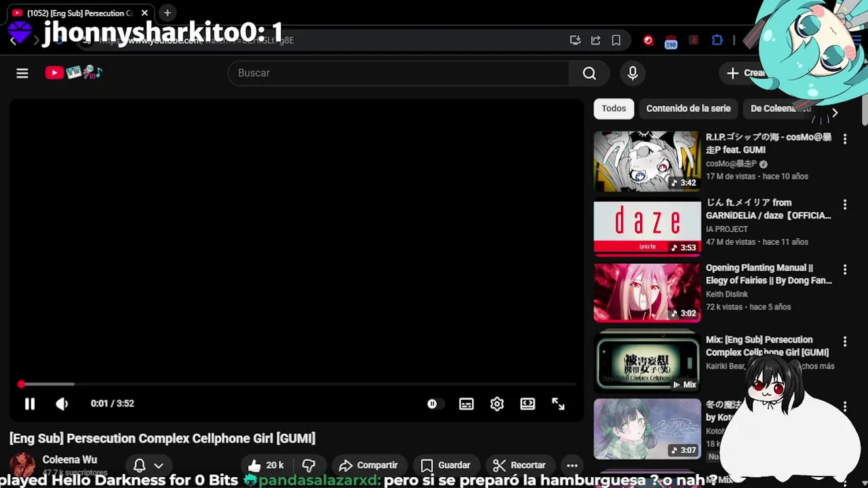Save video with Guardar button
Viewport: 868px width, 488px height.
446,466
